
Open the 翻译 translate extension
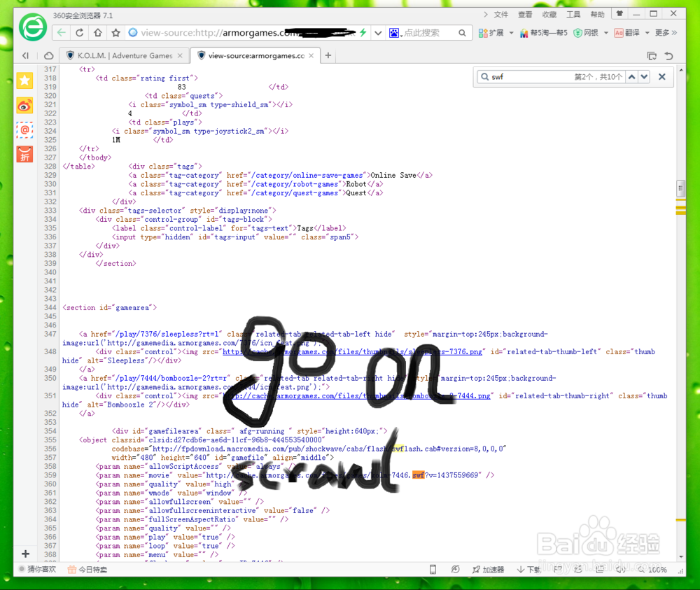point(626,33)
